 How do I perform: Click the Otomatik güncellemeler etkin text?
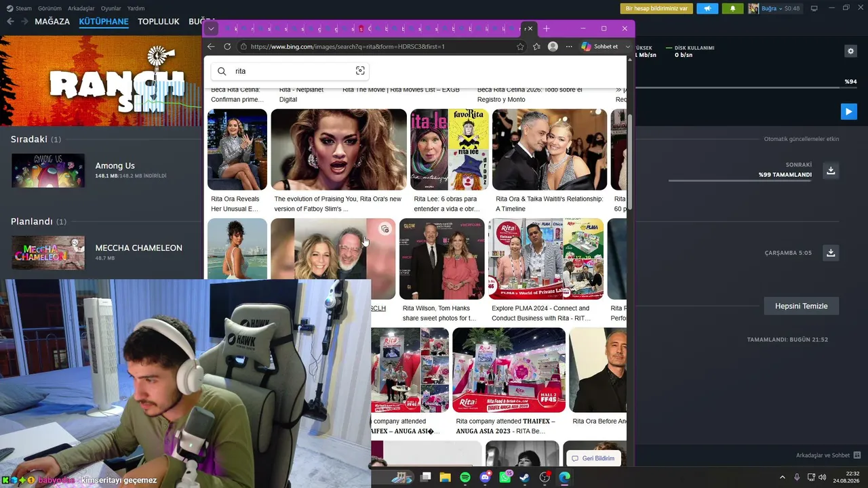coord(802,139)
